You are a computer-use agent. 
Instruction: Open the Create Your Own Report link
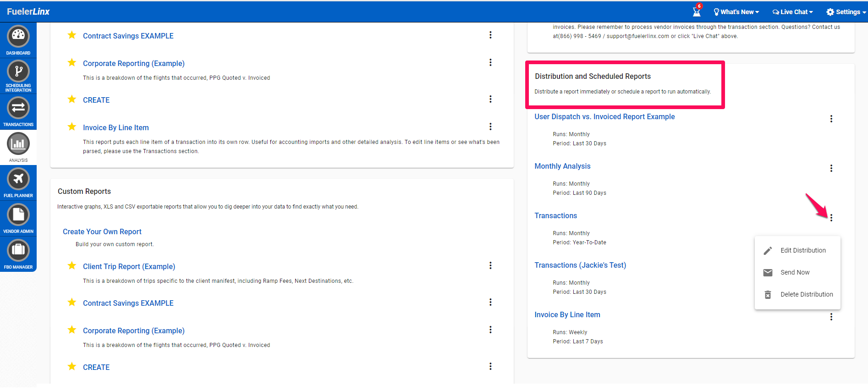pos(102,232)
